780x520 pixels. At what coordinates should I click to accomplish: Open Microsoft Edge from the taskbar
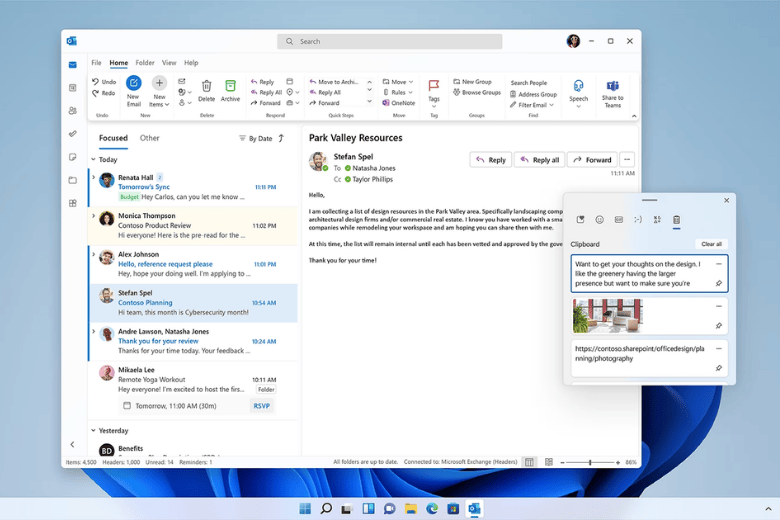tap(432, 509)
